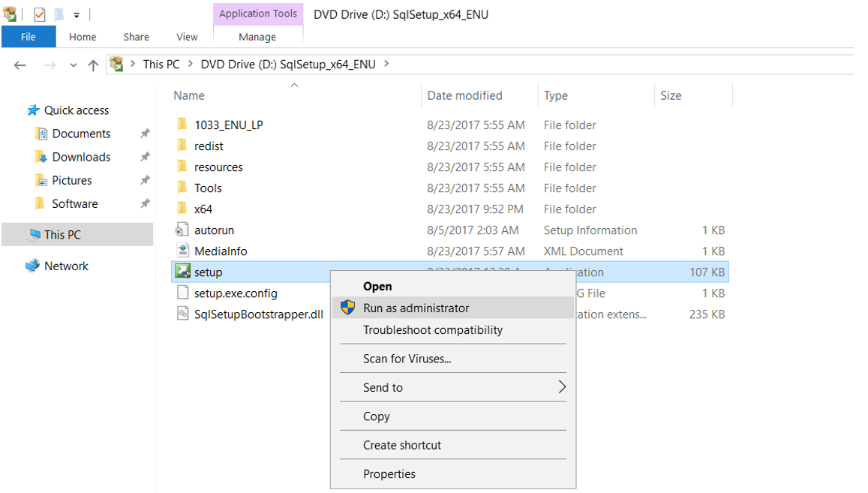Click the setup application icon
The width and height of the screenshot is (868, 493).
tap(183, 272)
